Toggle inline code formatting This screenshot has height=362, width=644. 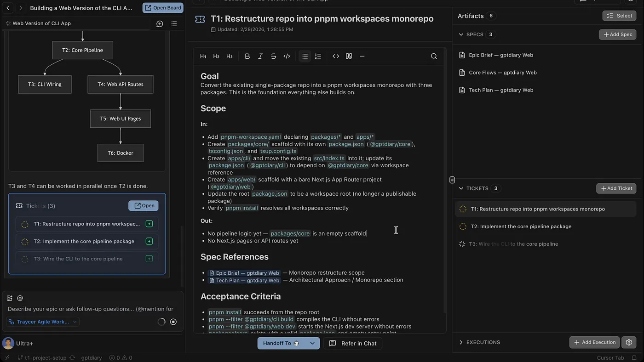coord(287,56)
